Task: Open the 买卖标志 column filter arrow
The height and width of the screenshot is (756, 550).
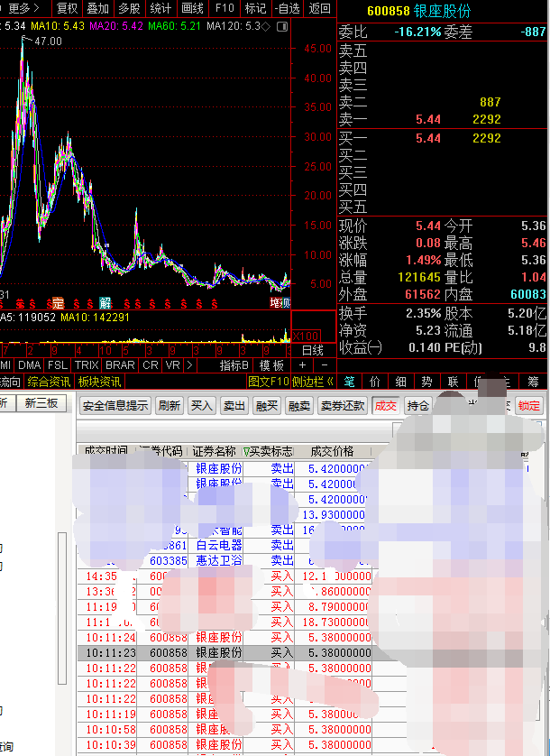Action: click(246, 452)
